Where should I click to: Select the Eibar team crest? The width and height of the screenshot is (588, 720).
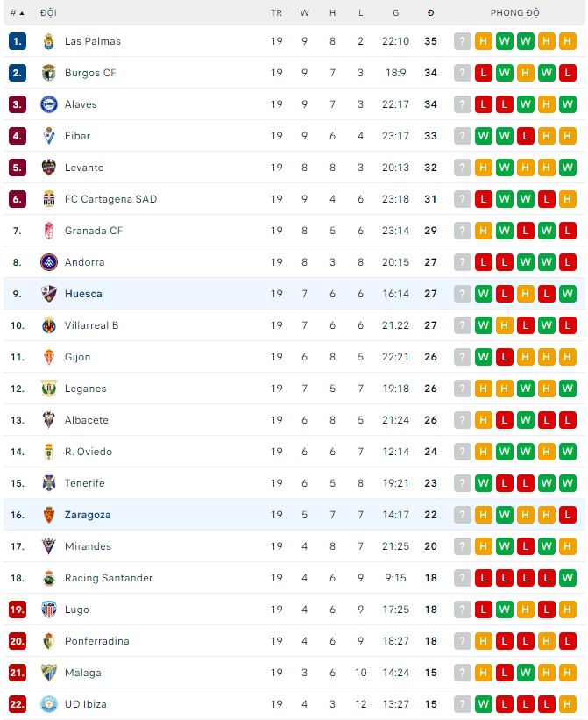click(x=48, y=136)
